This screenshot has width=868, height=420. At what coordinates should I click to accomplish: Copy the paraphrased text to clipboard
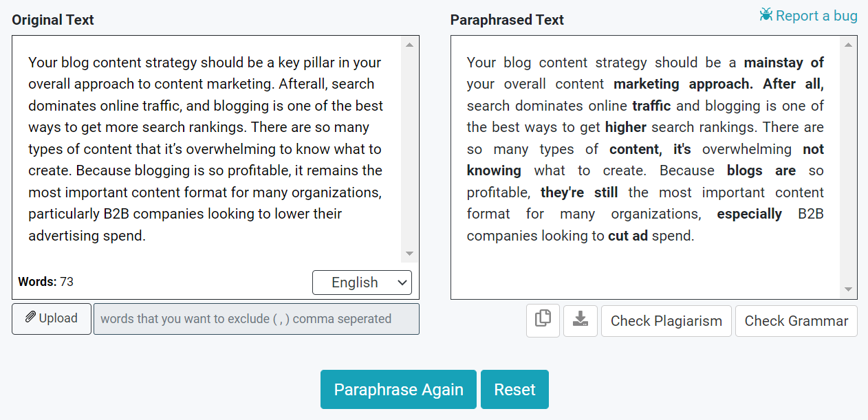543,320
